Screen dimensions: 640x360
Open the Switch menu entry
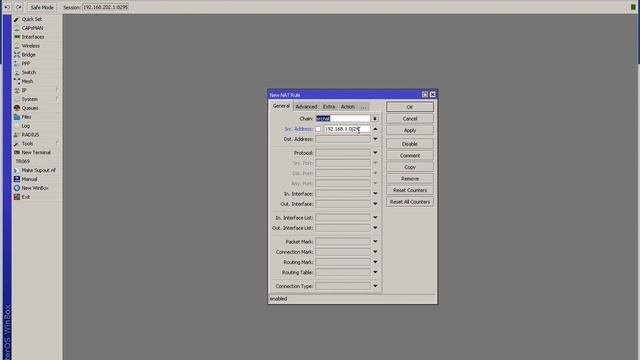click(29, 72)
